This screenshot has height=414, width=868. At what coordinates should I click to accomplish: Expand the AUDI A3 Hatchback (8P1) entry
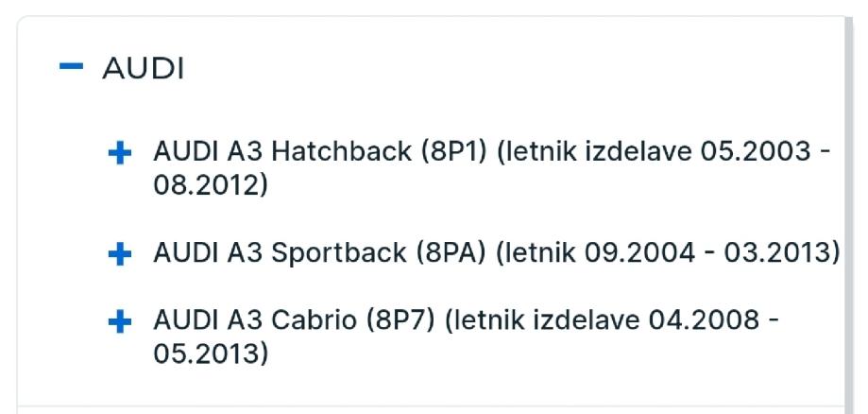pyautogui.click(x=120, y=154)
